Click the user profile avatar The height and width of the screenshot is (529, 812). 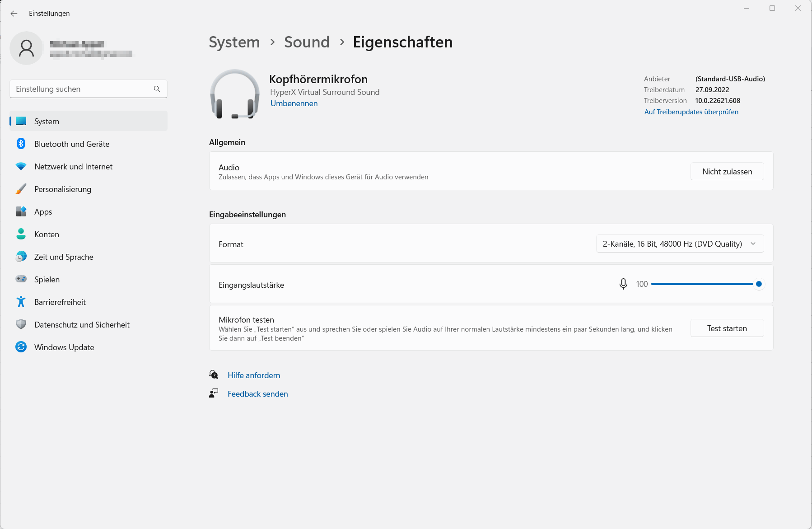(x=26, y=48)
